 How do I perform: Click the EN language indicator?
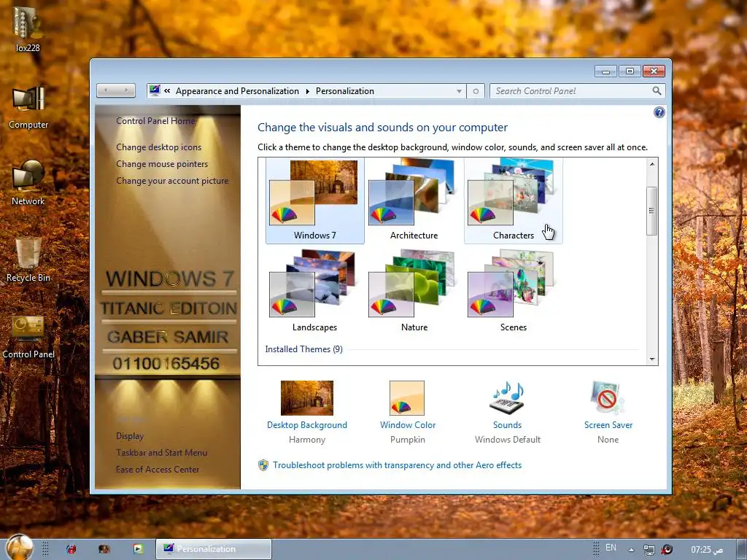(x=611, y=548)
